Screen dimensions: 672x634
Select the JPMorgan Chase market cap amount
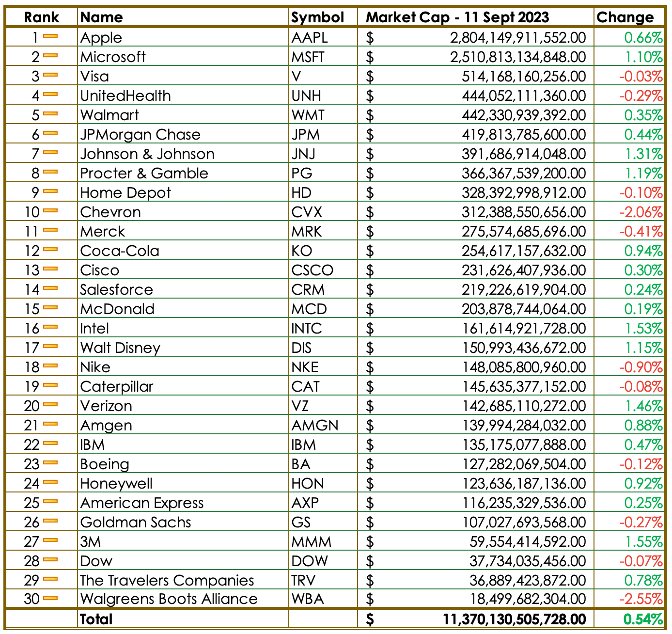[x=524, y=134]
